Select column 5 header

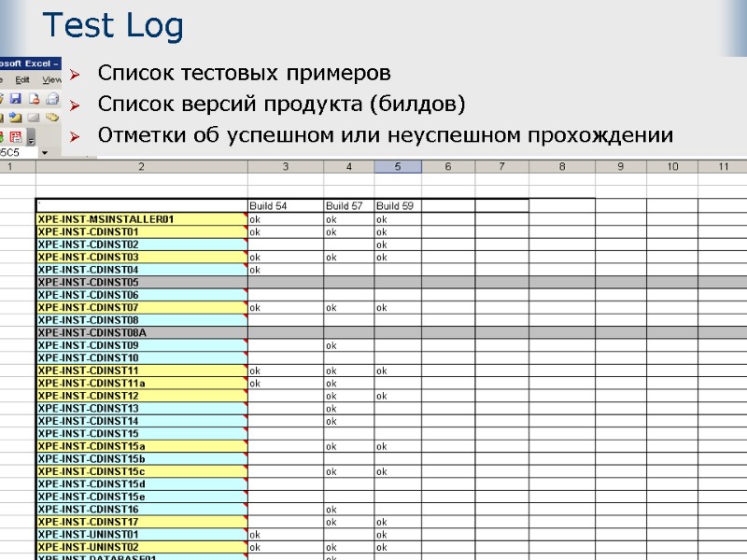[397, 166]
